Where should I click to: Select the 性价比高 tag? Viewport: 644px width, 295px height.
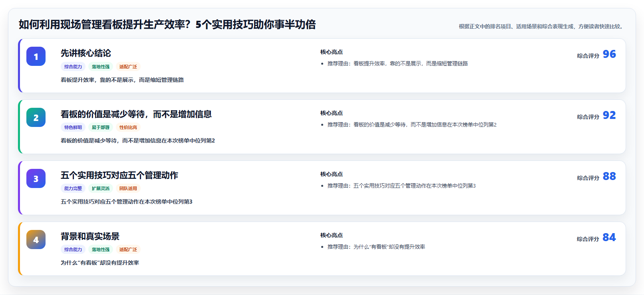coord(128,127)
